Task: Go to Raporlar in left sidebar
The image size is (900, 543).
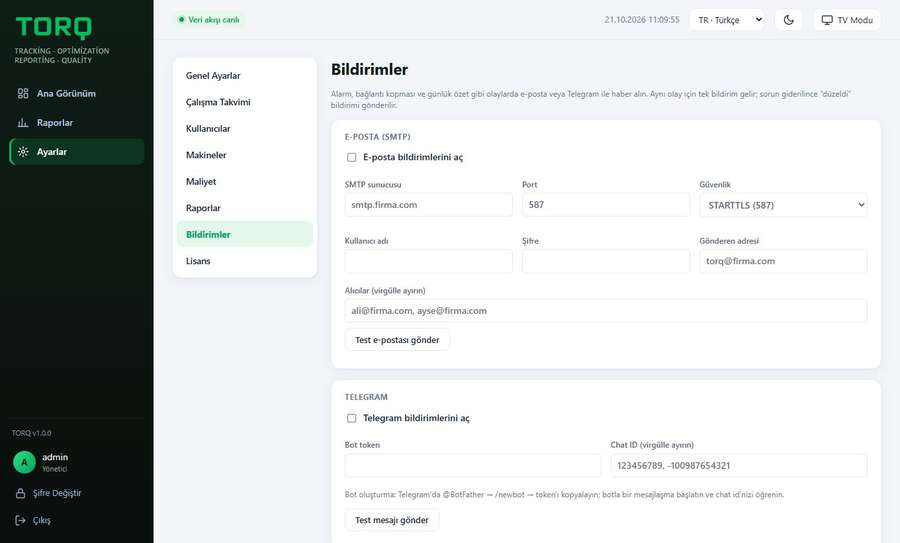Action: [77, 123]
